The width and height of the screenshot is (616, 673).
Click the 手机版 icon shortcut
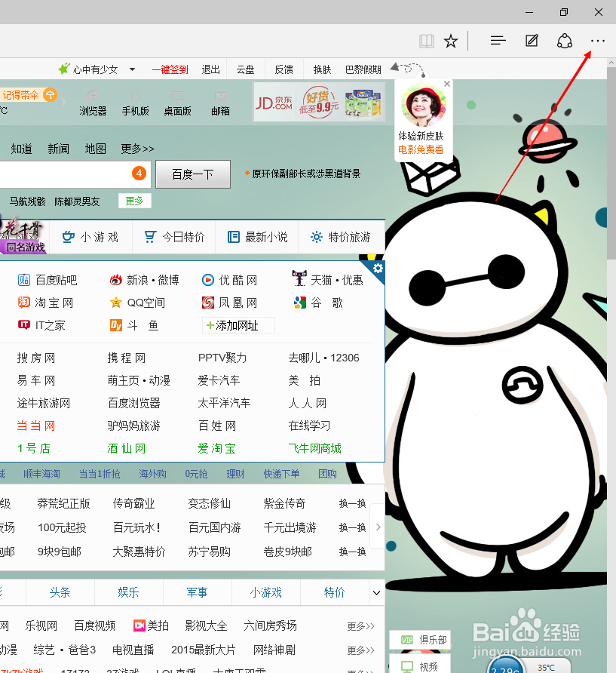pyautogui.click(x=135, y=104)
